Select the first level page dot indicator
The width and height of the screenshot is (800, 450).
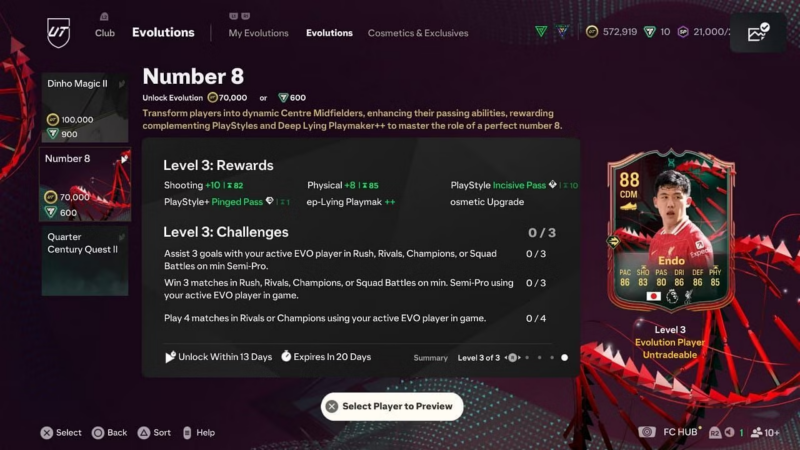point(527,358)
